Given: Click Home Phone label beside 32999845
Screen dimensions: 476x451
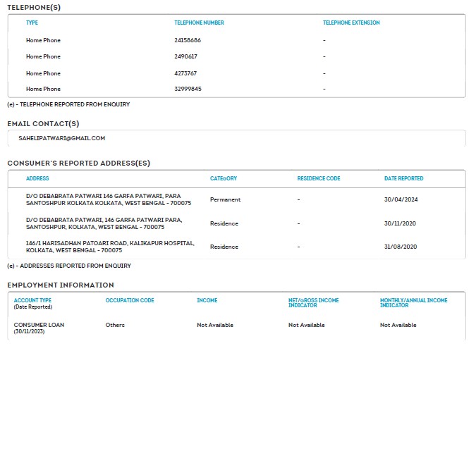Looking at the screenshot, I should (x=43, y=89).
